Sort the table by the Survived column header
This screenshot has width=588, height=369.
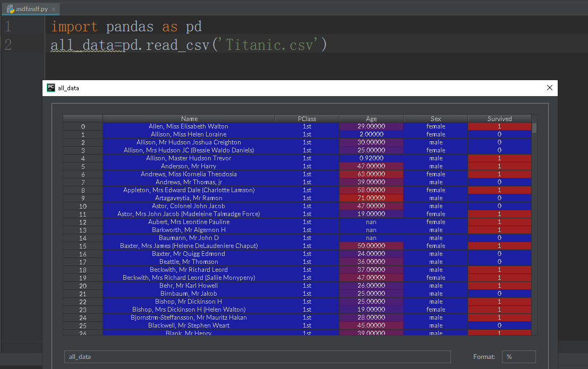click(x=499, y=118)
